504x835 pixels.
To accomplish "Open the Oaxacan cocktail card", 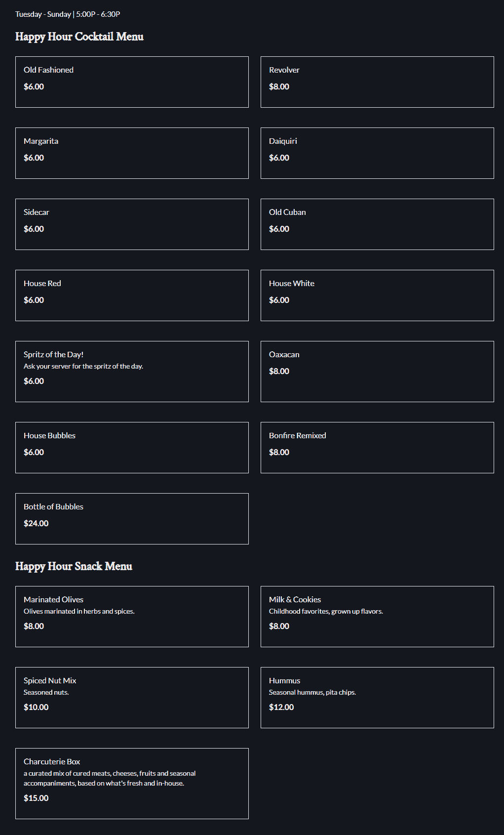I will coord(377,372).
